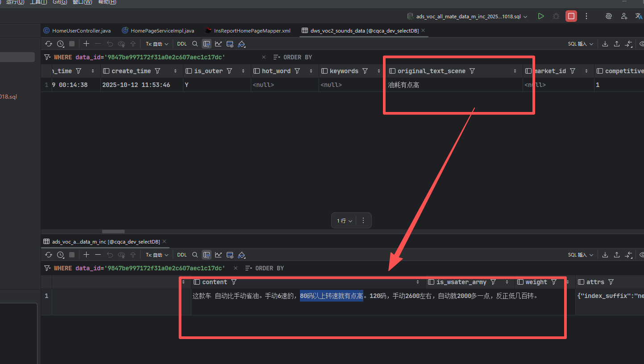Image resolution: width=644 pixels, height=364 pixels.
Task: Toggle the filter on the is_outer column
Action: 229,71
